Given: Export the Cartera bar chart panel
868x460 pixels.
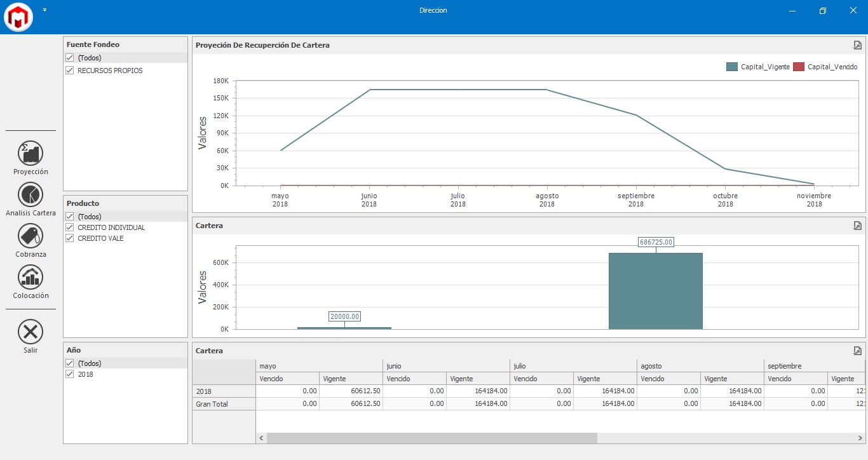Looking at the screenshot, I should pos(857,226).
